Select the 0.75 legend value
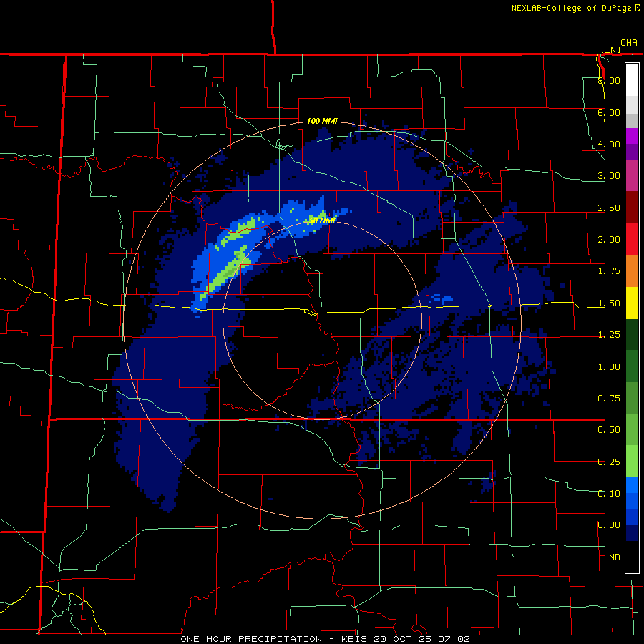This screenshot has height=644, width=644. (609, 399)
